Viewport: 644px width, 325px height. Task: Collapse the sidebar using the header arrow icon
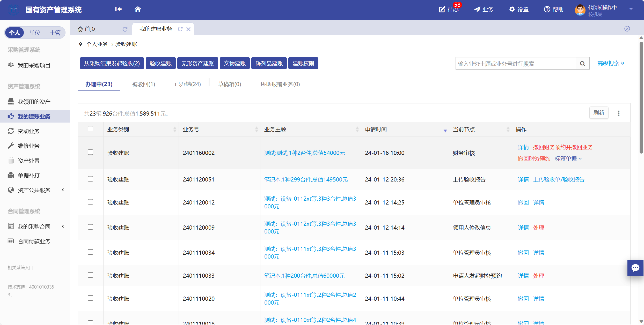coord(118,9)
